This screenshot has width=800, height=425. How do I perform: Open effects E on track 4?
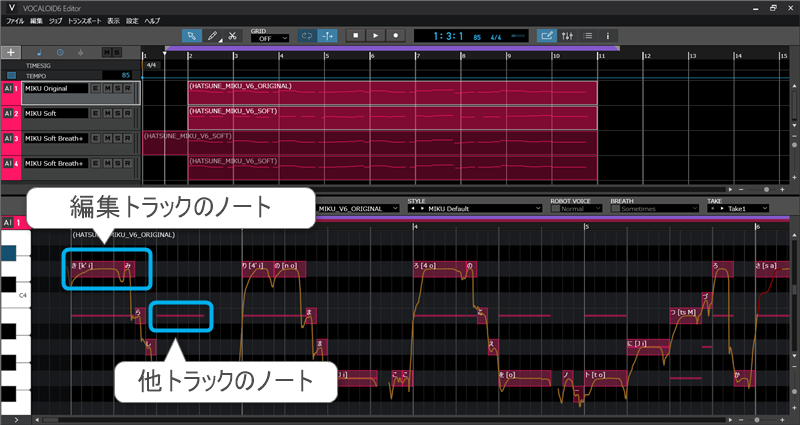coord(96,163)
